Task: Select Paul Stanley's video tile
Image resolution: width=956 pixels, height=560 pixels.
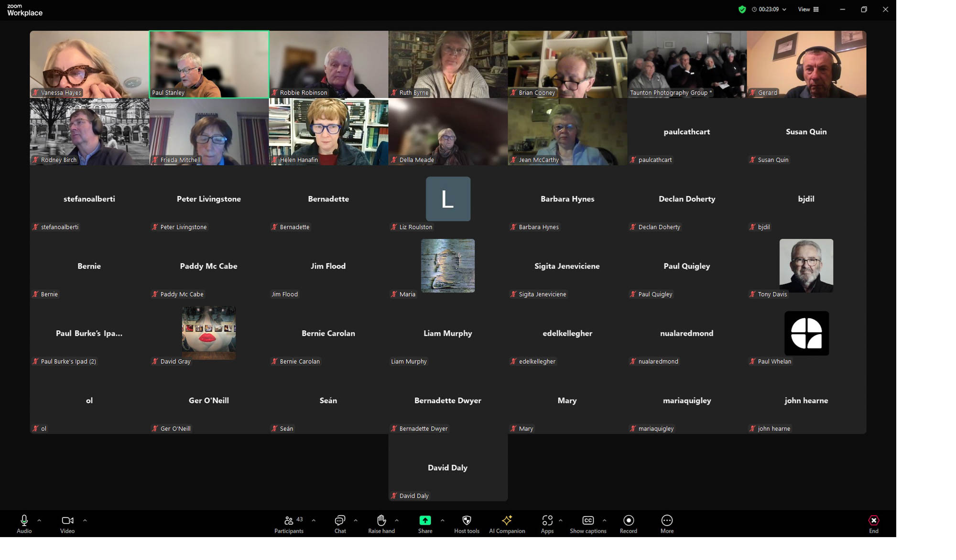Action: (x=209, y=65)
